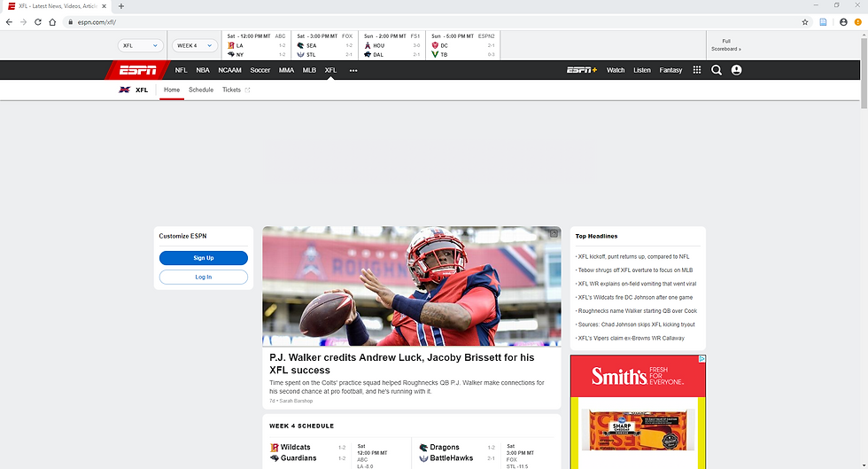Open the Chrome account avatar icon
This screenshot has width=868, height=469.
[843, 22]
